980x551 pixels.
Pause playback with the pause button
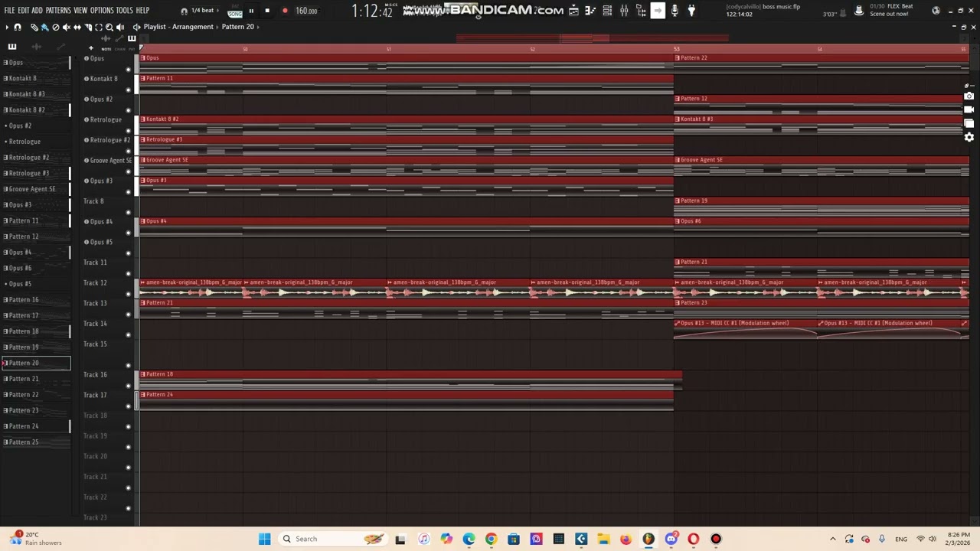pyautogui.click(x=251, y=11)
